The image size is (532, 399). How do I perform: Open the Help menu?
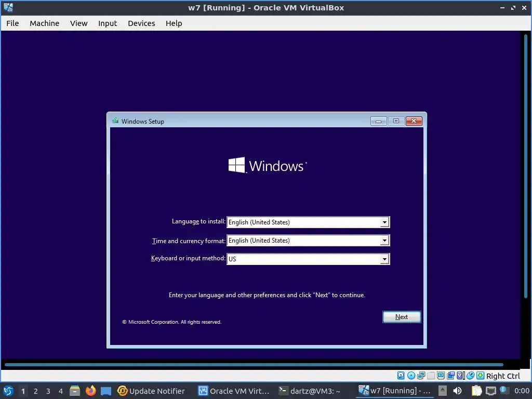coord(174,23)
